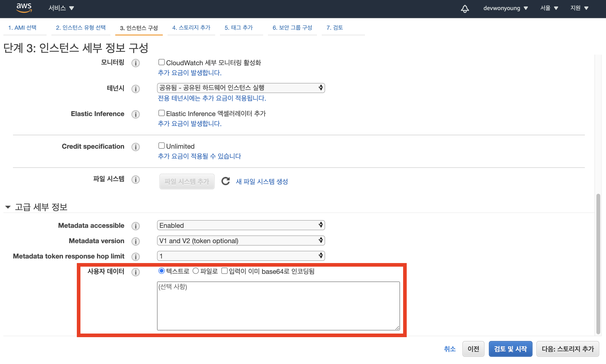Collapse the 고급 세부 정보 section
The image size is (606, 364).
click(8, 207)
